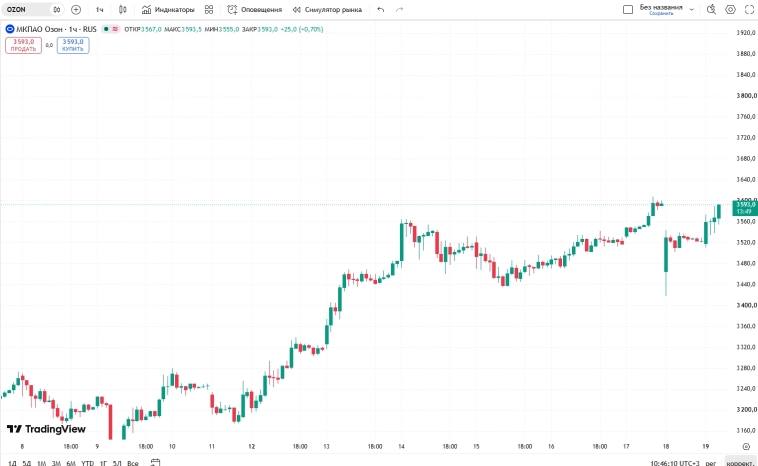Enter fullscreen mode with corner brackets icon

[x=749, y=10]
